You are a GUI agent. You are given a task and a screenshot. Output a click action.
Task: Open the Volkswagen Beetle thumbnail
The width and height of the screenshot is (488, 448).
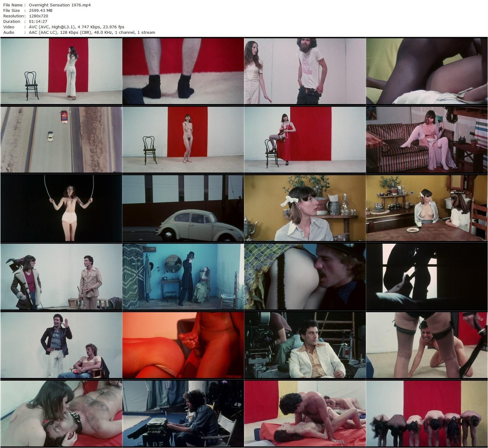183,208
